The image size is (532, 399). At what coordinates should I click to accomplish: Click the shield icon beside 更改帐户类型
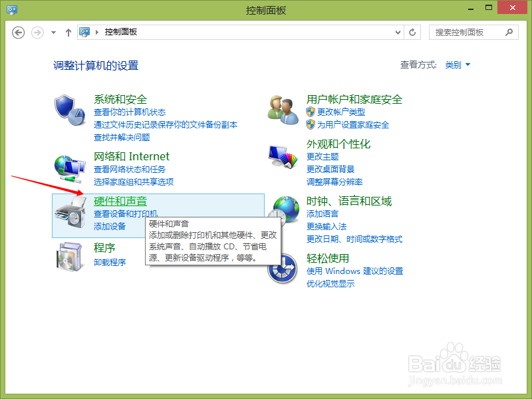[311, 112]
